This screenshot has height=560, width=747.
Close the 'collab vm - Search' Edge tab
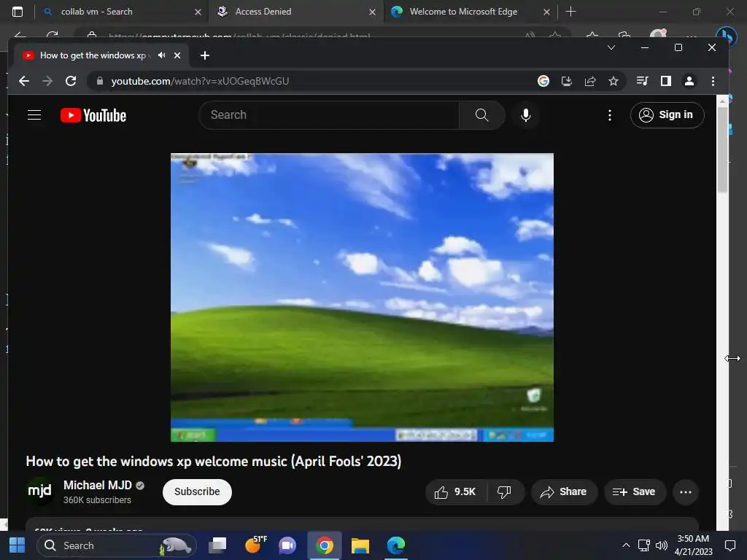[198, 12]
